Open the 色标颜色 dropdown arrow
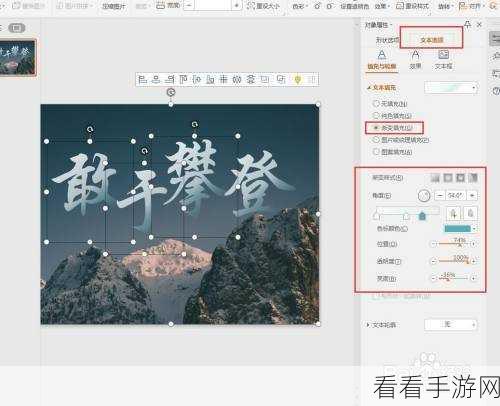 [x=475, y=229]
